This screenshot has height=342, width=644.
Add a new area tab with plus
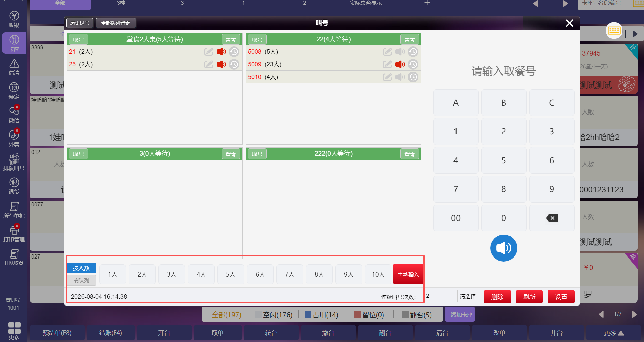click(x=427, y=3)
